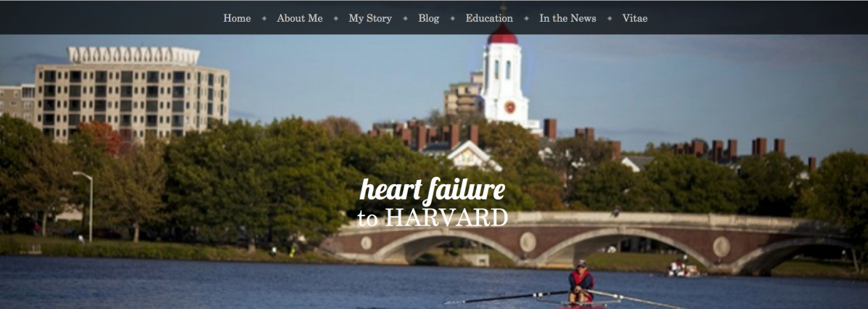
Task: Click the rower in the red boat
Action: coord(580,281)
